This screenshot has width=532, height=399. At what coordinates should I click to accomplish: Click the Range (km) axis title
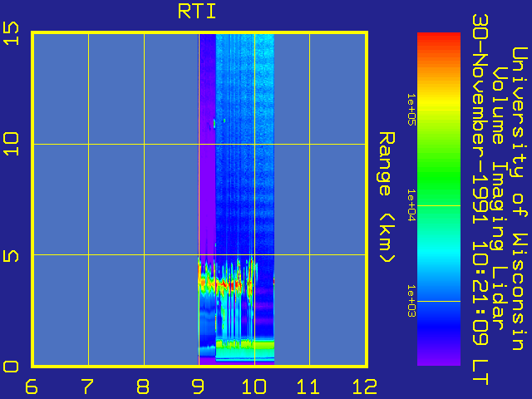point(387,198)
